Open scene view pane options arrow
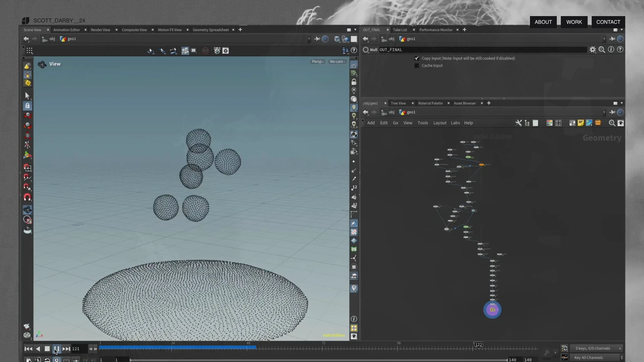The width and height of the screenshot is (644, 362). coord(355,30)
